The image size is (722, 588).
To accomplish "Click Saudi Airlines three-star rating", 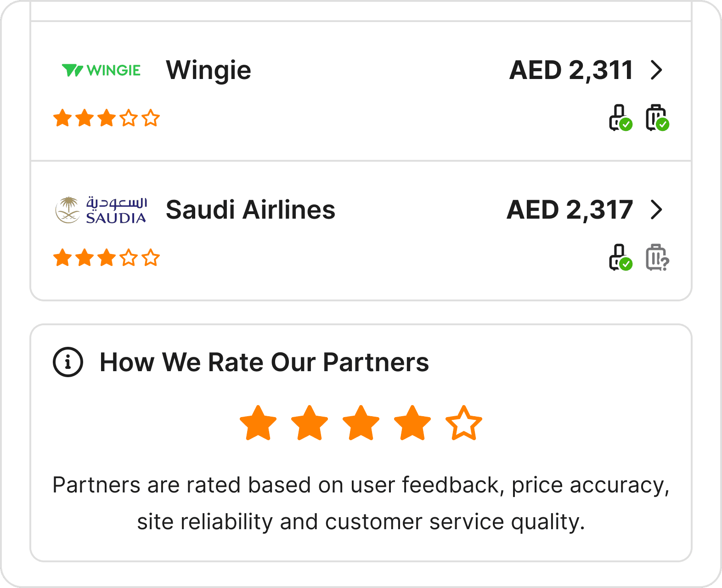I will click(107, 258).
